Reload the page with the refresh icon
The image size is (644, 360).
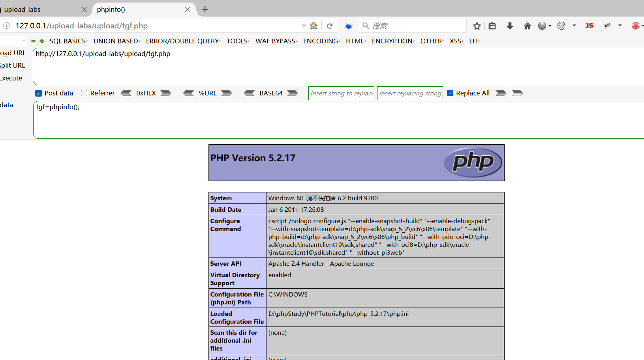tap(330, 26)
